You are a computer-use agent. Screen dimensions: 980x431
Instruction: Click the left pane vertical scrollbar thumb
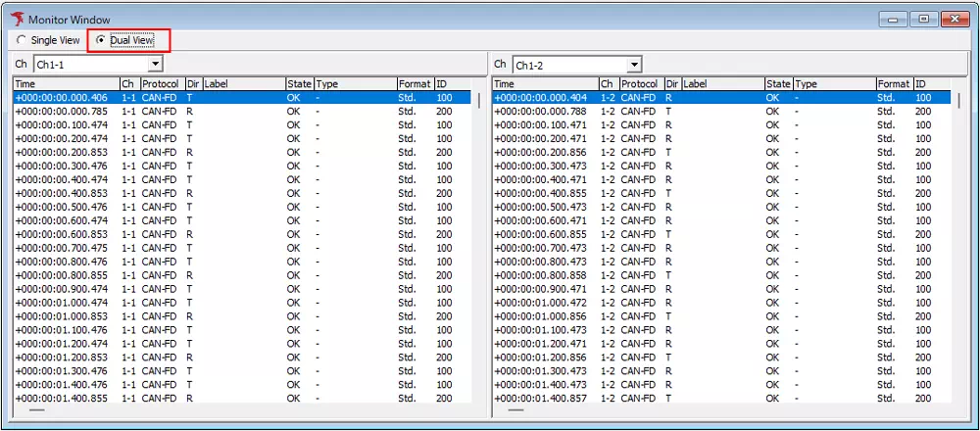click(x=479, y=99)
